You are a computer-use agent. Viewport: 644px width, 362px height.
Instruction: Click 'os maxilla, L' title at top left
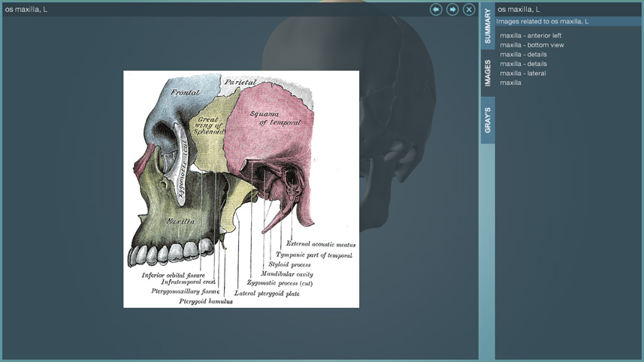click(x=26, y=10)
